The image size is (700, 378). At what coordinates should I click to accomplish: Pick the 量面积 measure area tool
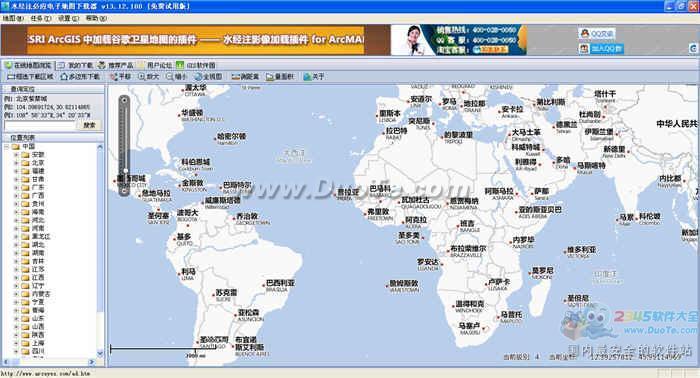(280, 77)
